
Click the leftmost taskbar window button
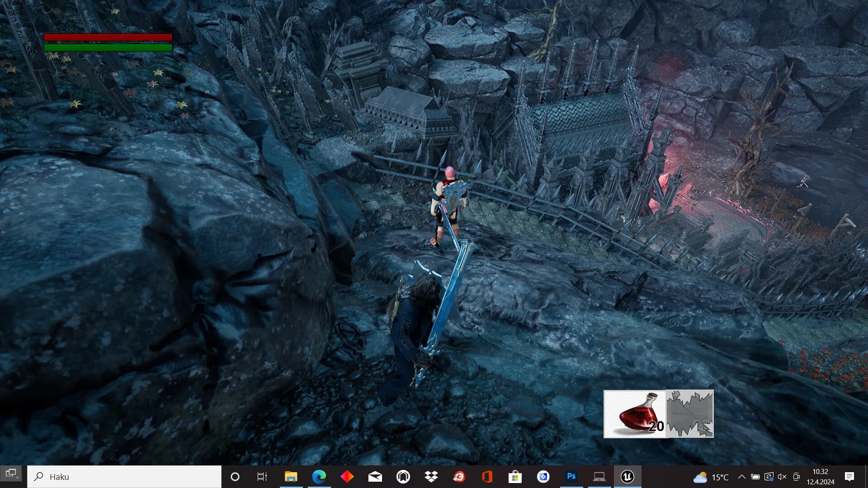(11, 474)
